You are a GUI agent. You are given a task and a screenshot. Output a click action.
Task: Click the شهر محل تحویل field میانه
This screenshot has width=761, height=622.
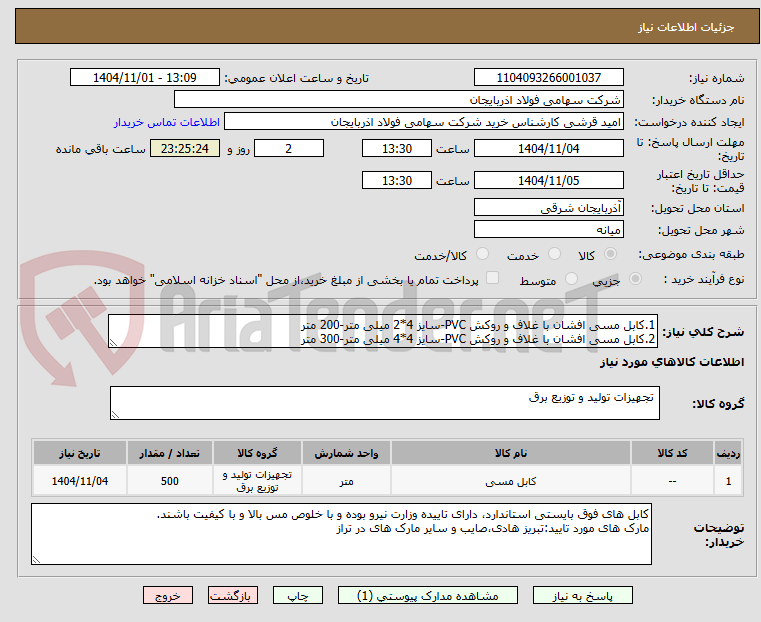(x=548, y=229)
